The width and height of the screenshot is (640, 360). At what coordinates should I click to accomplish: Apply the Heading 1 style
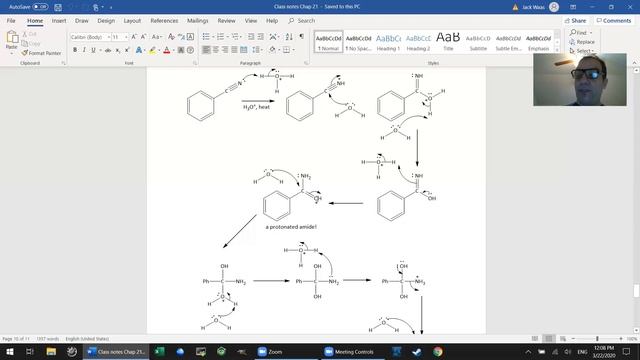coord(388,42)
